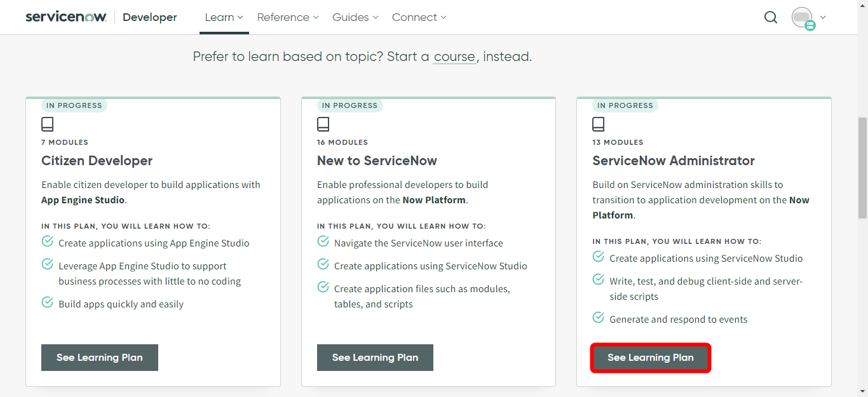Open the Guides menu
This screenshot has width=868, height=397.
pos(355,17)
